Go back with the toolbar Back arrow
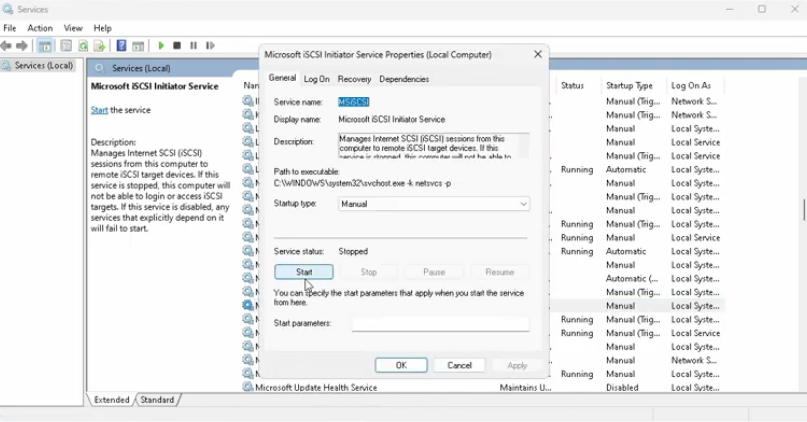807x422 pixels. tap(6, 46)
